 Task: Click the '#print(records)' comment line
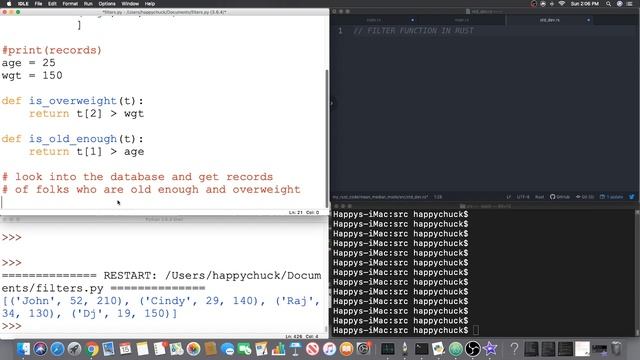pyautogui.click(x=52, y=50)
